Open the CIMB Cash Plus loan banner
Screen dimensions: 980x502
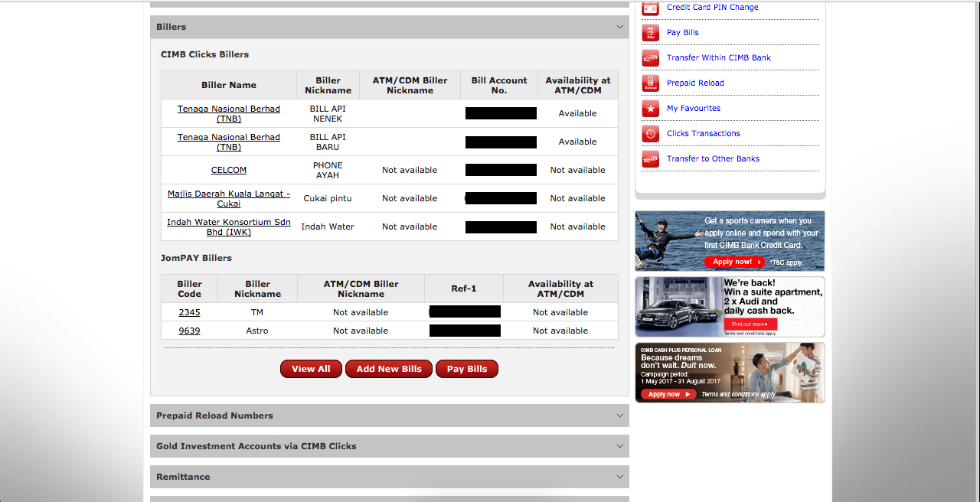[x=730, y=373]
